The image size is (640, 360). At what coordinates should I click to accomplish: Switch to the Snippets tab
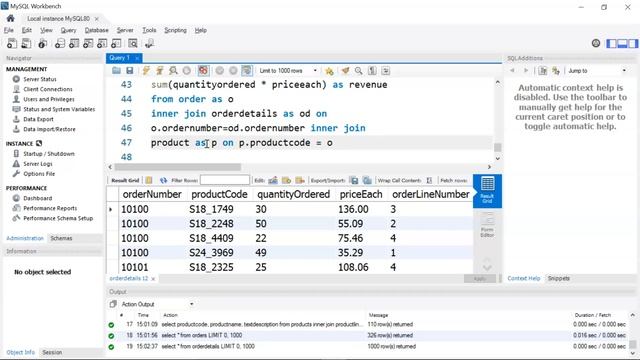click(x=558, y=278)
